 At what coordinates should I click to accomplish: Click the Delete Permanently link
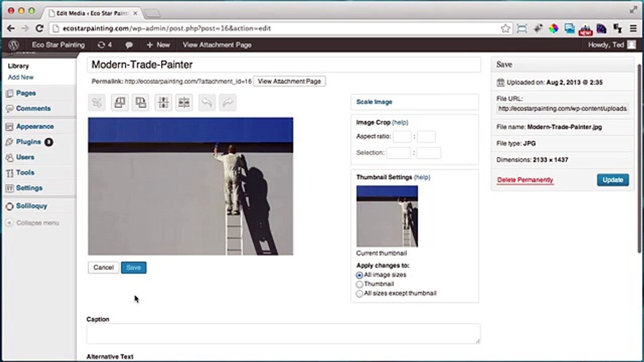[525, 180]
